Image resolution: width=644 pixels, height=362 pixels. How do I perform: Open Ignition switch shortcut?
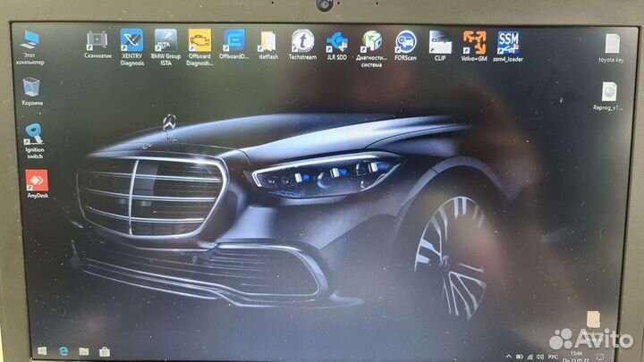tap(36, 135)
